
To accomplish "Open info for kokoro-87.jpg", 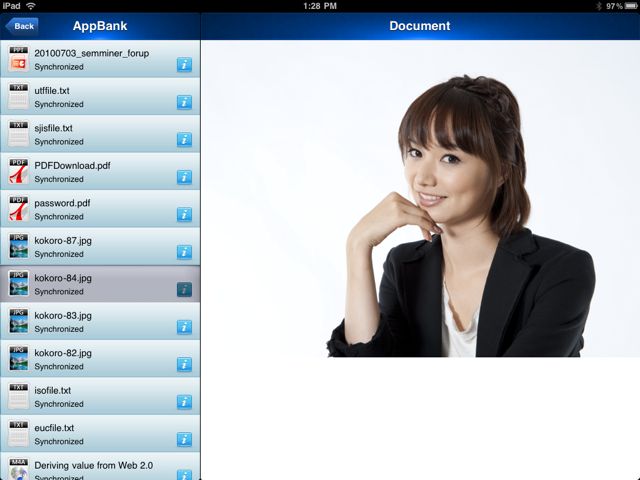I will coord(184,252).
